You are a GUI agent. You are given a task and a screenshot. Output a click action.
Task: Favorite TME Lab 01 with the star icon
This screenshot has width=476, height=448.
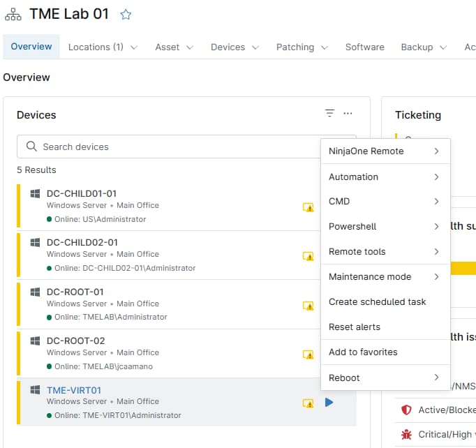pos(126,14)
